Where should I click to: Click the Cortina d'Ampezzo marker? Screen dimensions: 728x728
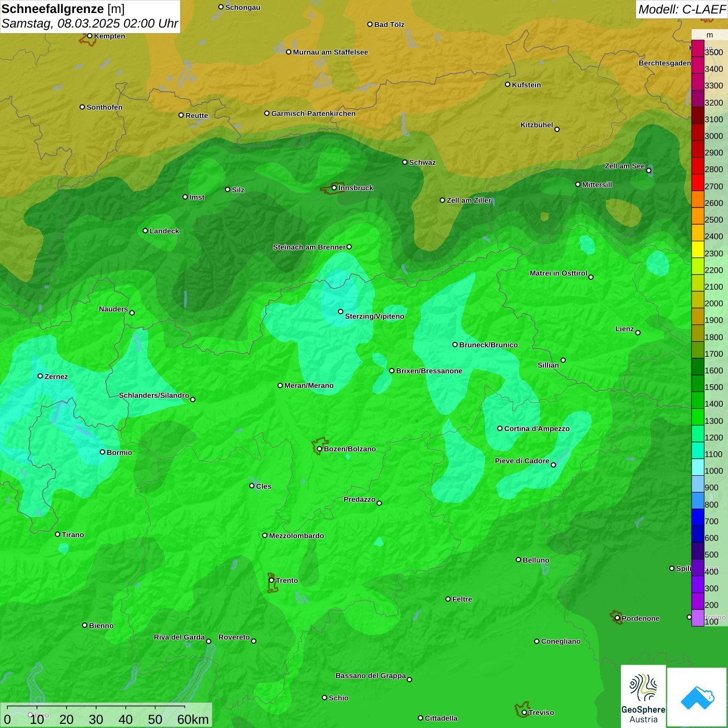(x=500, y=428)
